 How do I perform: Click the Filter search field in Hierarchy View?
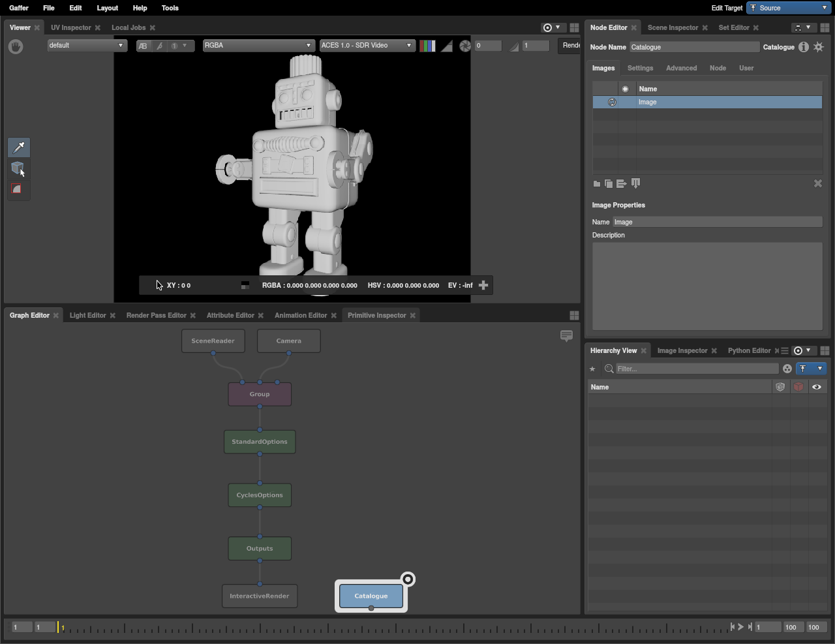(x=696, y=369)
